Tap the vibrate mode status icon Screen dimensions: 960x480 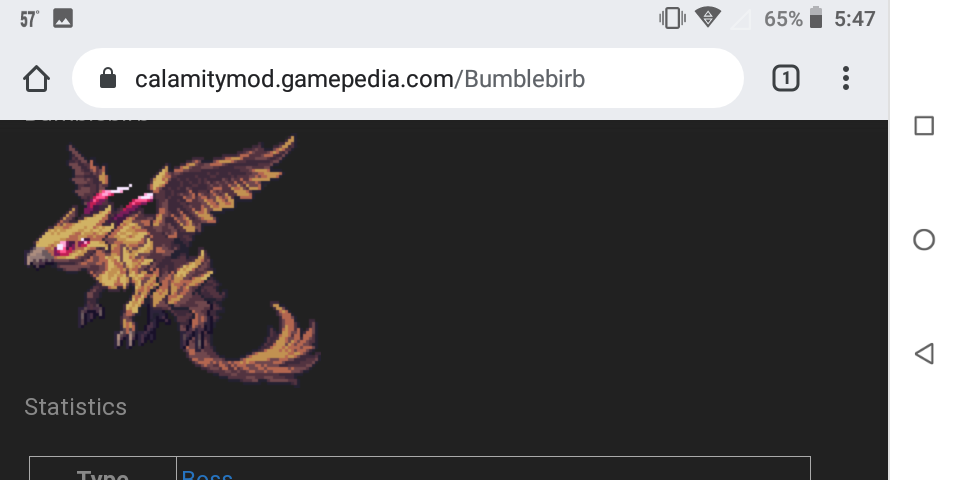[672, 18]
